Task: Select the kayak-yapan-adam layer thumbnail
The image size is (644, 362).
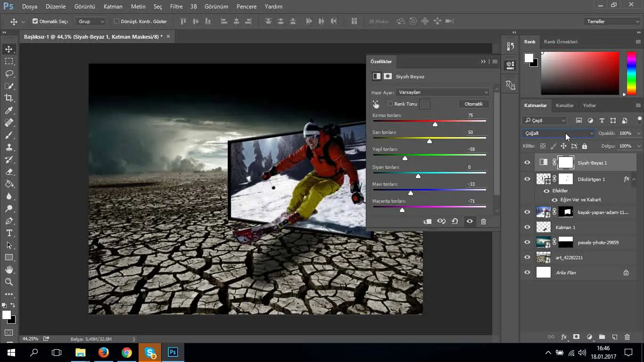Action: click(544, 212)
